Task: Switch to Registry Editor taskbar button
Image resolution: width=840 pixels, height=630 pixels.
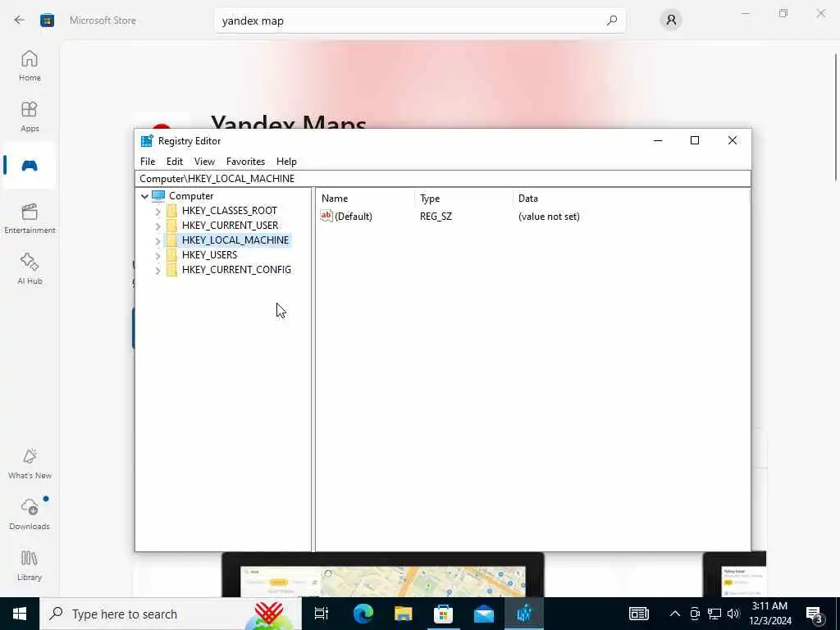Action: [523, 614]
